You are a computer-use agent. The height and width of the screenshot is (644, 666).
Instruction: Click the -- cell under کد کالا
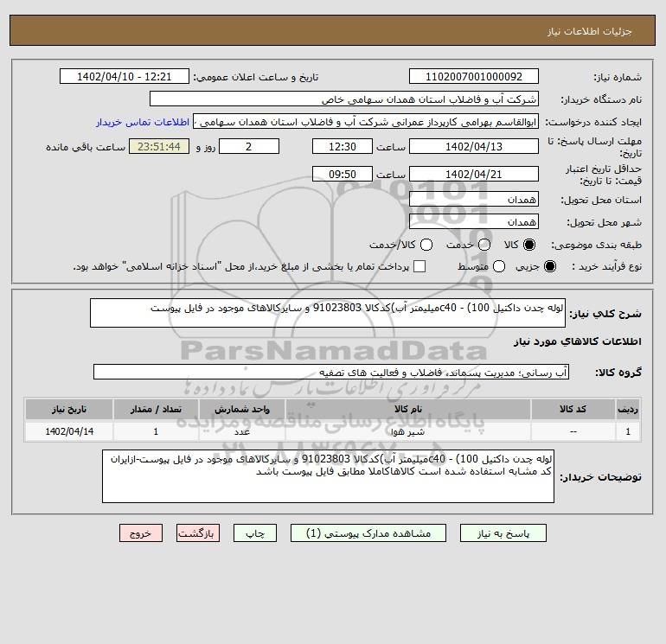[573, 431]
